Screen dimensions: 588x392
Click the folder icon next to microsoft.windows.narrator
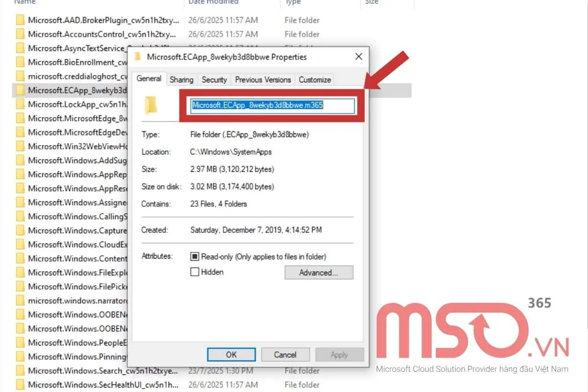[x=20, y=300]
